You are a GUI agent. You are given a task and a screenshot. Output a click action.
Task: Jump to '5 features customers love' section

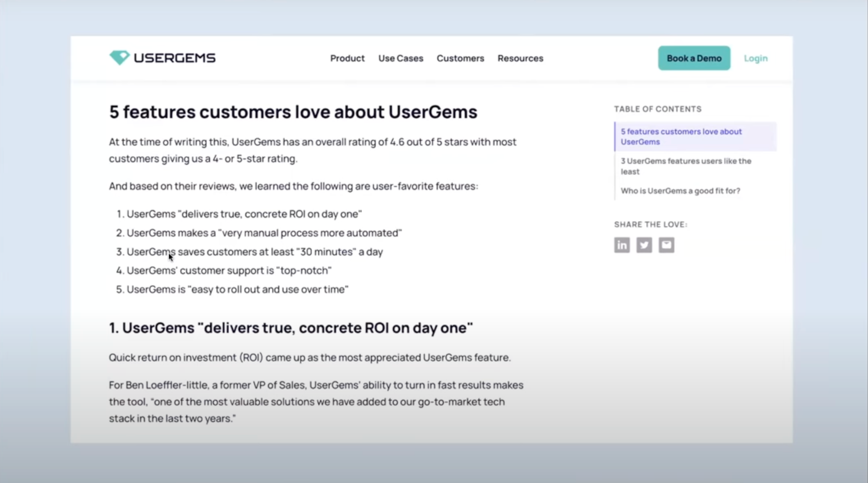(x=681, y=137)
